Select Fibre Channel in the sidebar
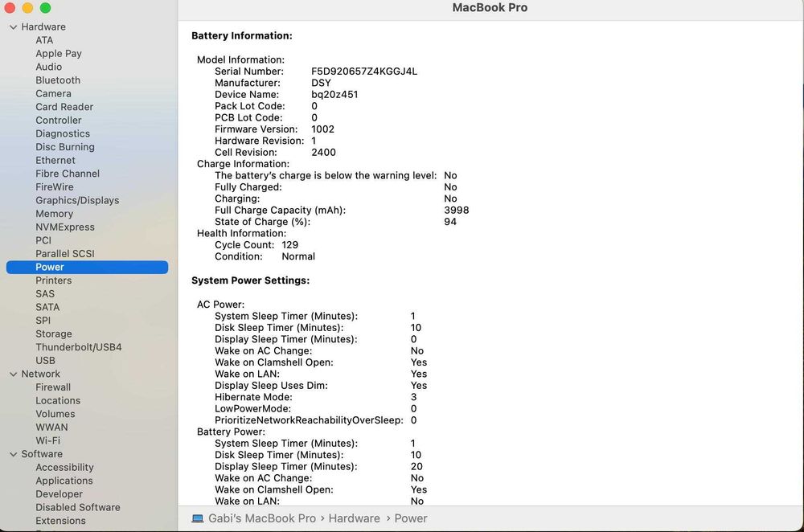The height and width of the screenshot is (532, 804). 68,174
